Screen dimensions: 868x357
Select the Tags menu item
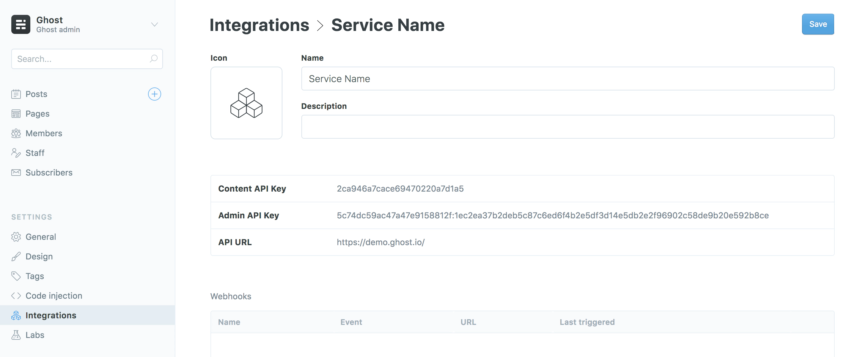click(34, 275)
